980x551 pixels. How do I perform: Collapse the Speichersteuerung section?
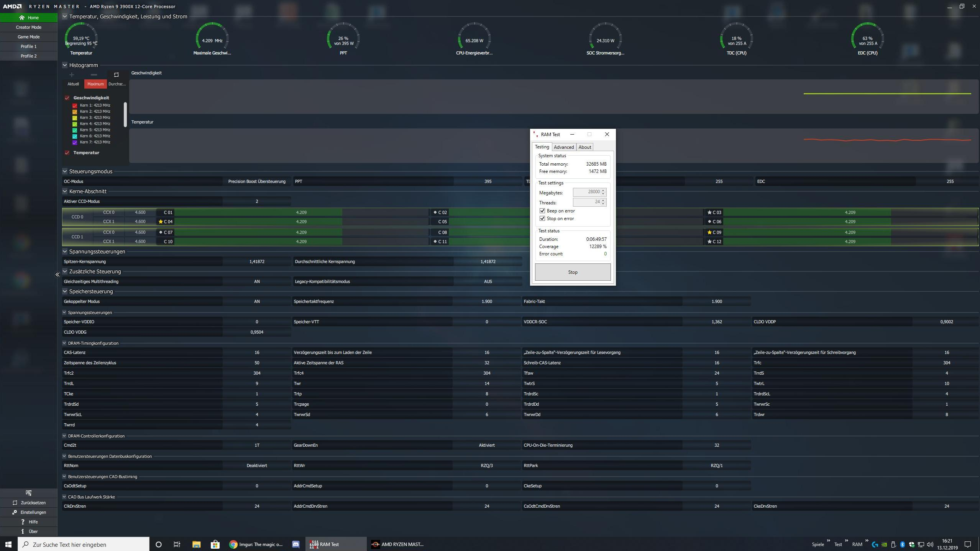65,291
